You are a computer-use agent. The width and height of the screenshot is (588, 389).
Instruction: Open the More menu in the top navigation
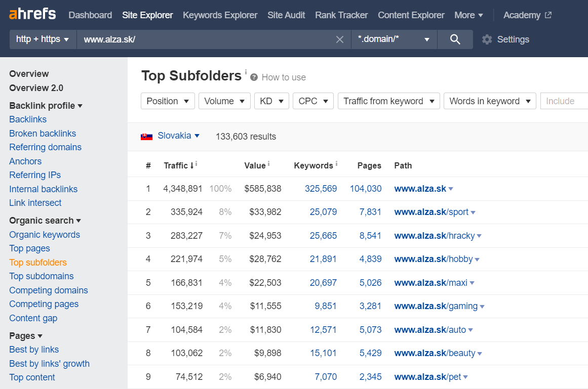click(468, 15)
